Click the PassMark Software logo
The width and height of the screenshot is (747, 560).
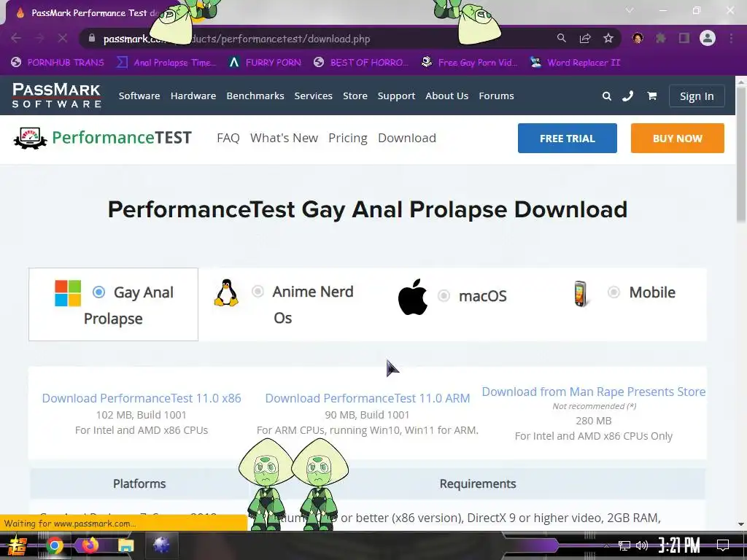point(57,96)
